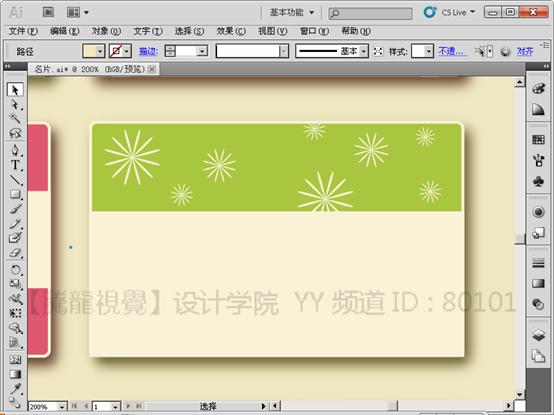Open Bridge with the Br icon

(x=48, y=12)
